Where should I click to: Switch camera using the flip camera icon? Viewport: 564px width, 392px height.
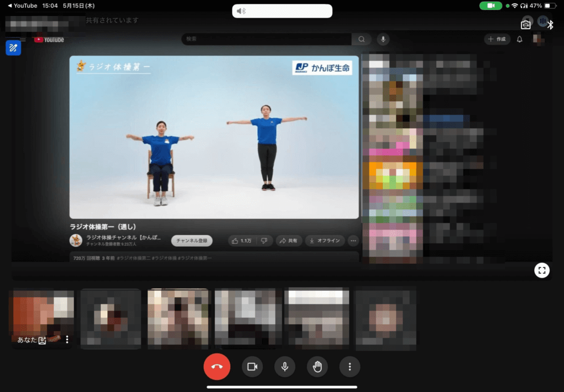point(525,24)
